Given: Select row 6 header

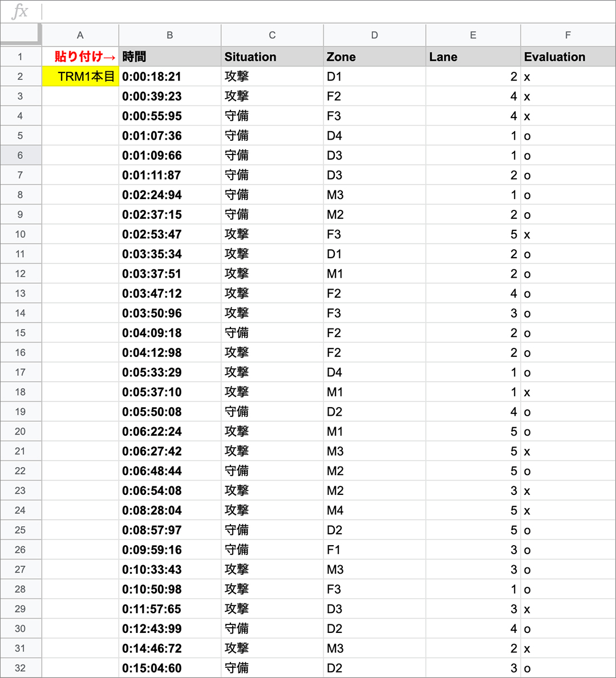Looking at the screenshot, I should click(x=21, y=156).
